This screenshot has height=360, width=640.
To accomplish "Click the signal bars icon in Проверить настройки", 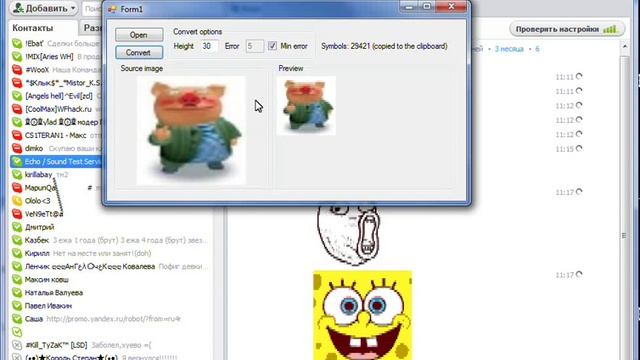I will coord(610,29).
